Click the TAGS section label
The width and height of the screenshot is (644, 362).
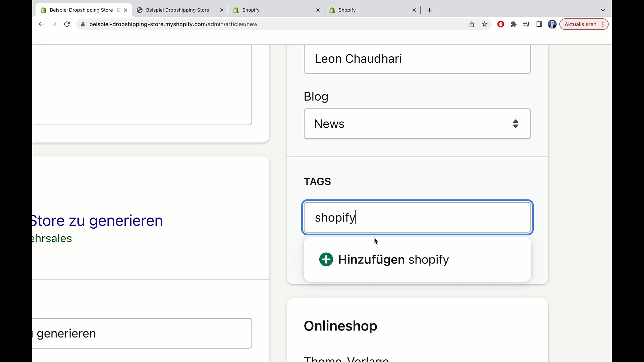tap(317, 181)
